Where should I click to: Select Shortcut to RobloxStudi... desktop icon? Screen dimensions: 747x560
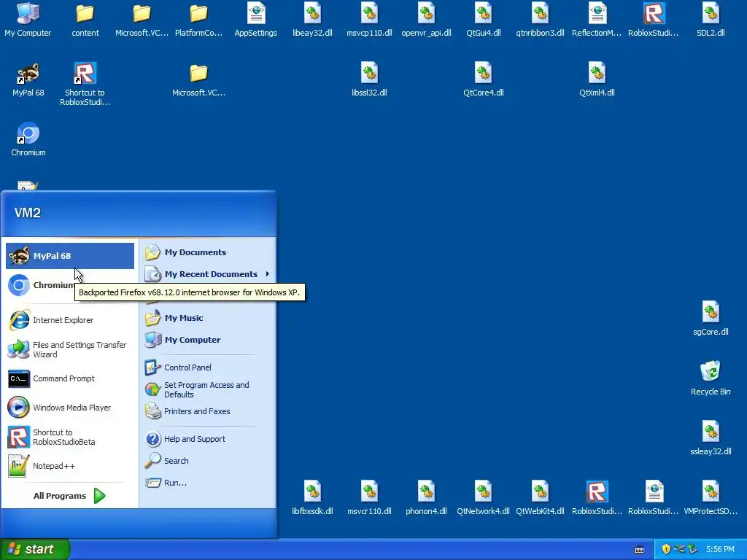pyautogui.click(x=85, y=84)
